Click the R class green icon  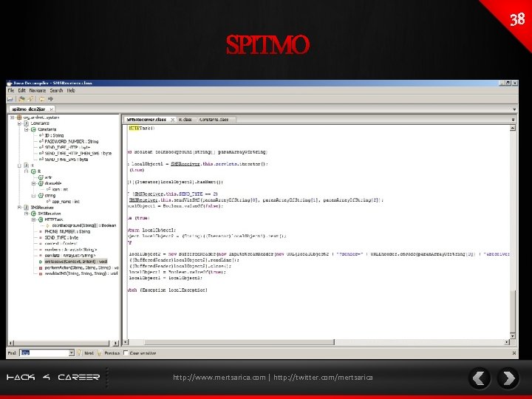(33, 171)
